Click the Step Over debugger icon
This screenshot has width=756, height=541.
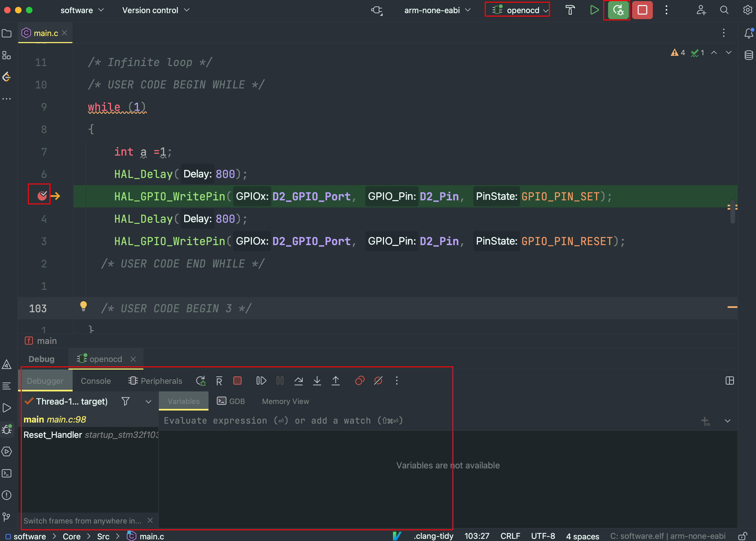click(x=298, y=381)
